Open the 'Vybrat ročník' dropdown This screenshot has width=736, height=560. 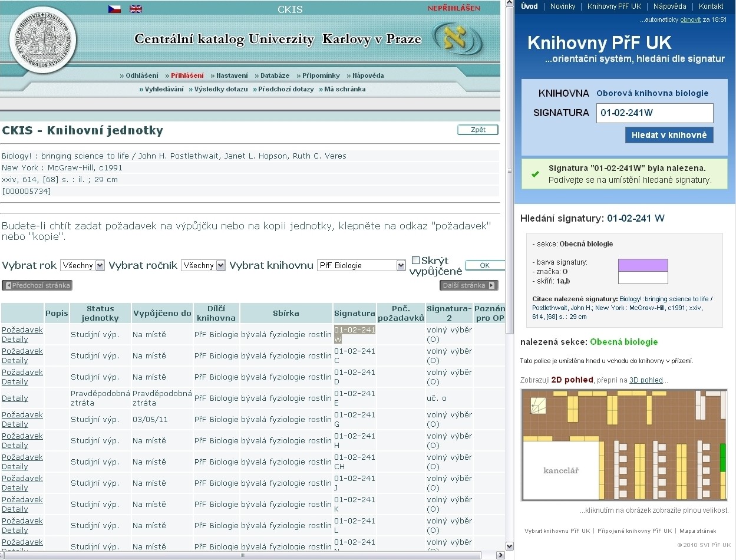click(203, 265)
